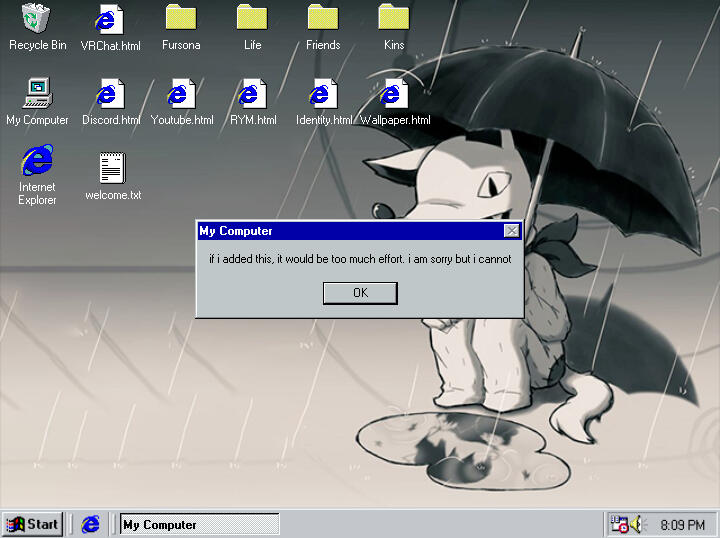Open the Recycle Bin desktop icon
720x538 pixels.
coord(37,19)
